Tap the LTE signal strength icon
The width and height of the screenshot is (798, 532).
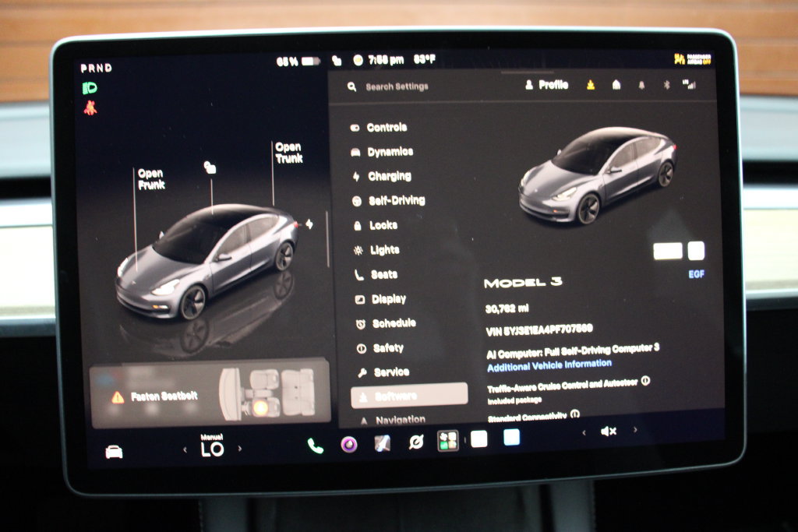coord(689,84)
